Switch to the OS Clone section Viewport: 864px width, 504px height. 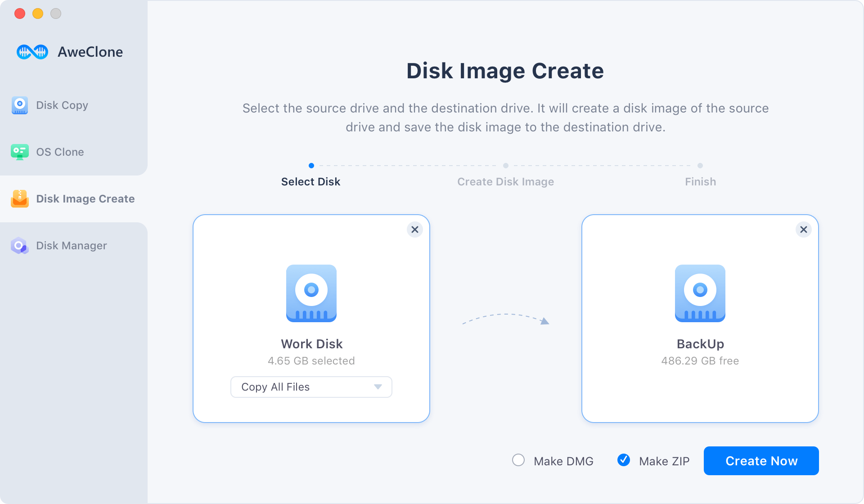point(74,152)
